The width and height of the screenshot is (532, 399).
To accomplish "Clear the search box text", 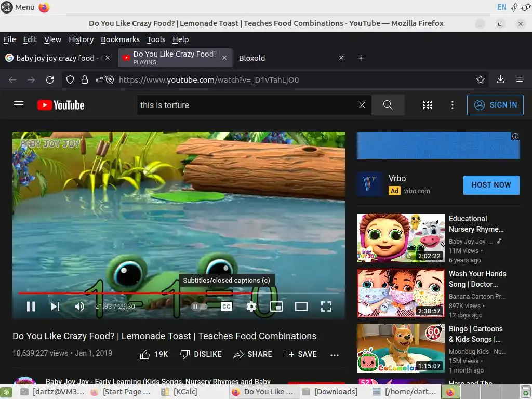I will (x=362, y=105).
